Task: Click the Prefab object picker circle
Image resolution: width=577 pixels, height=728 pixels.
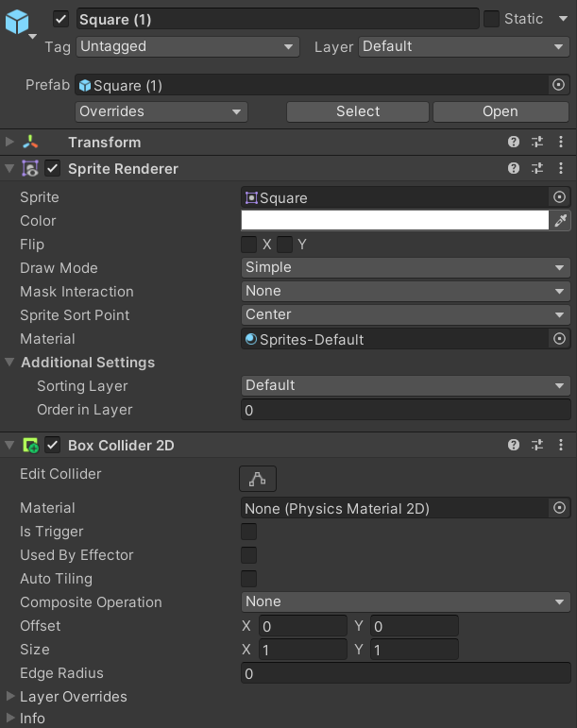Action: (x=558, y=85)
